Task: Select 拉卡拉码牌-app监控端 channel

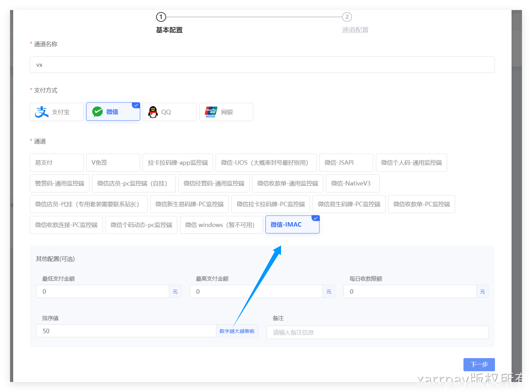Action: coord(178,163)
